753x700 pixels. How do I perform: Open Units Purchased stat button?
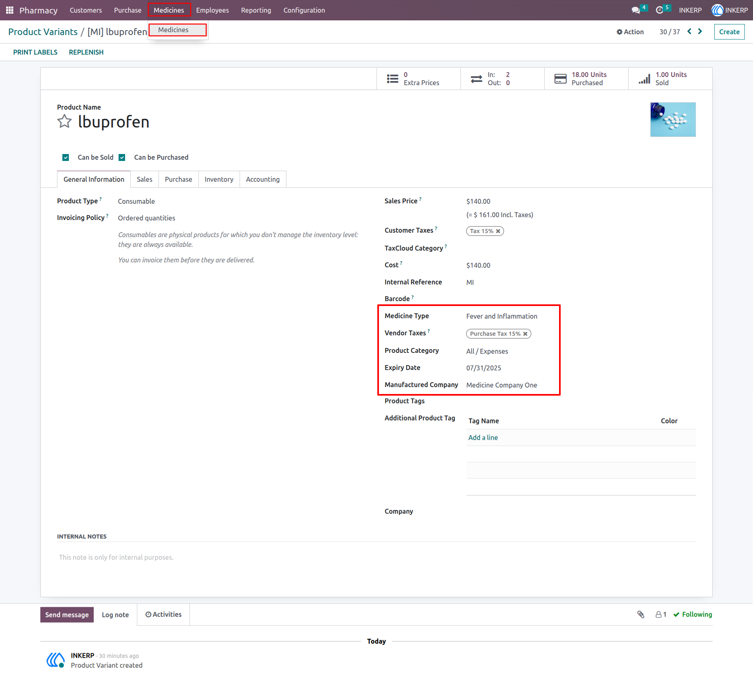(586, 79)
